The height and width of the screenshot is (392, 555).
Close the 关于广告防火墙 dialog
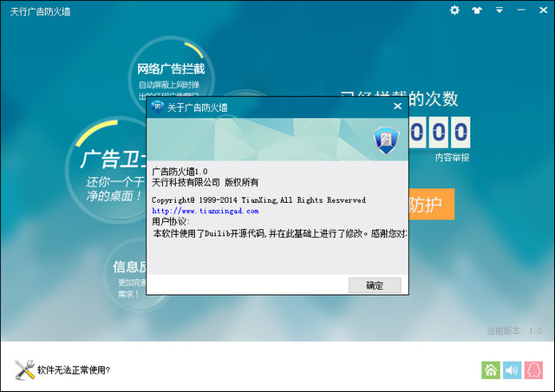tap(397, 107)
